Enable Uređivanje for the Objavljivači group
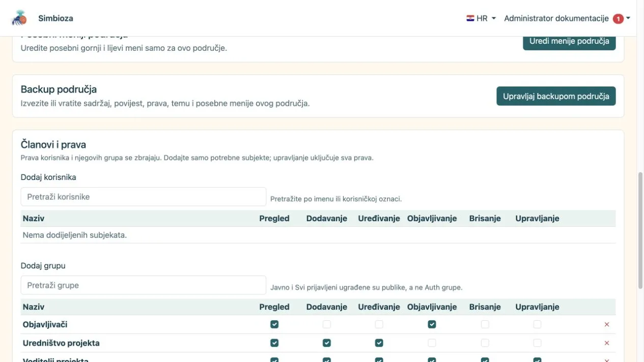The image size is (644, 362). (379, 324)
